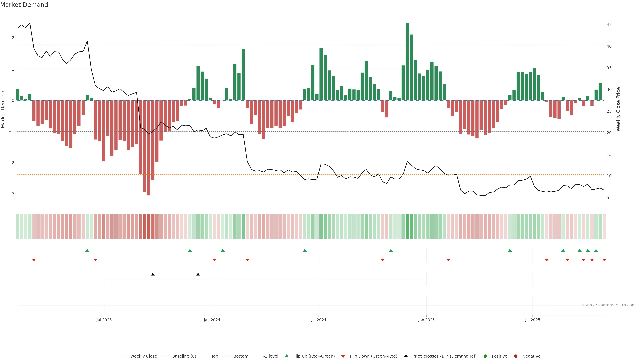Click the tallest green demand bar

coord(407,62)
